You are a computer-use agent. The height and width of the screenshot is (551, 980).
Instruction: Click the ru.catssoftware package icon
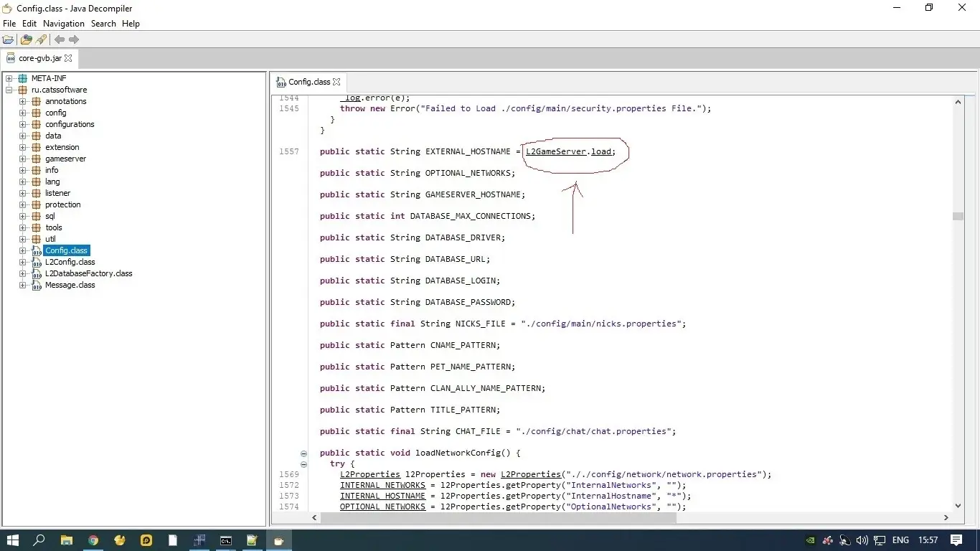(23, 90)
